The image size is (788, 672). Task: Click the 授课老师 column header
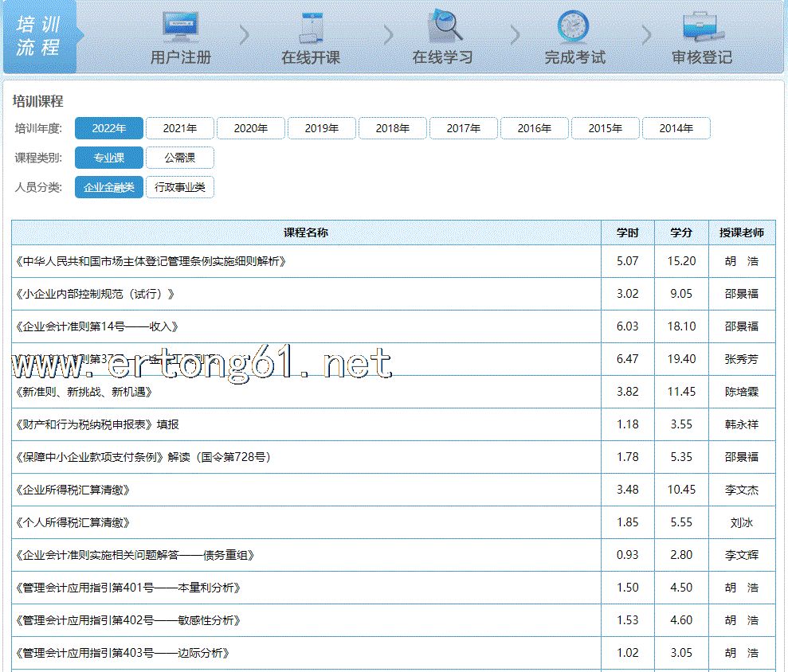click(742, 232)
